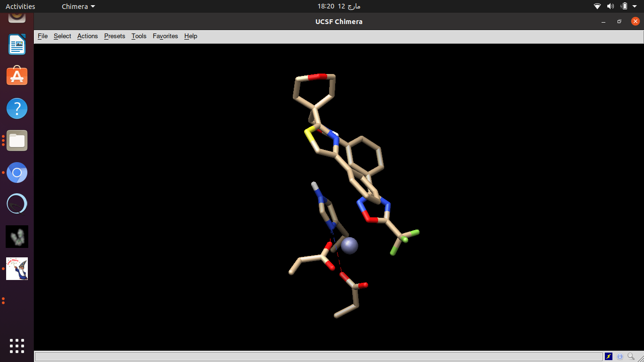This screenshot has width=644, height=362.
Task: Click the Activities button
Action: click(x=20, y=6)
